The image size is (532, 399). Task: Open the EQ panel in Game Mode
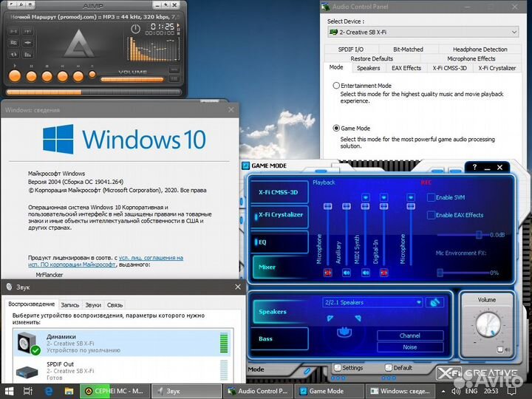(x=279, y=242)
